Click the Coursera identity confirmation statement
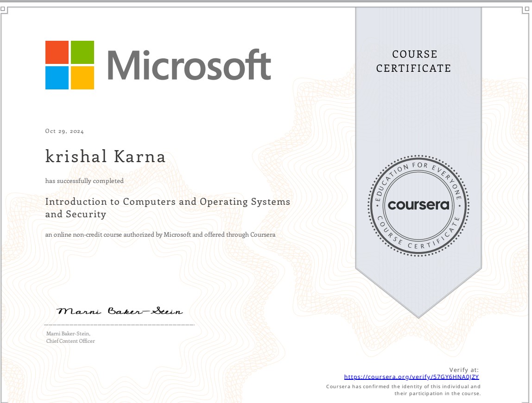Screen dimensions: 532x403 403,390
